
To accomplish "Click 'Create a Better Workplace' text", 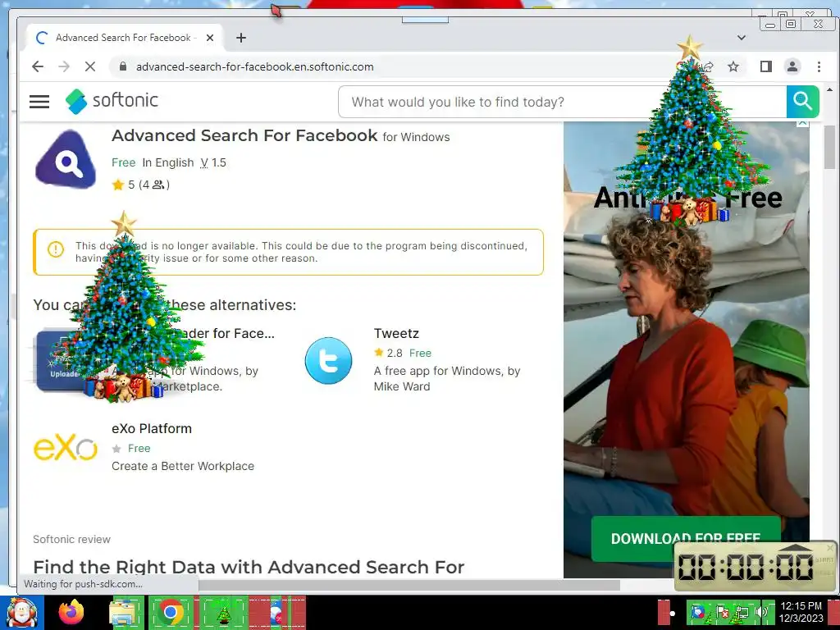I will [x=183, y=466].
